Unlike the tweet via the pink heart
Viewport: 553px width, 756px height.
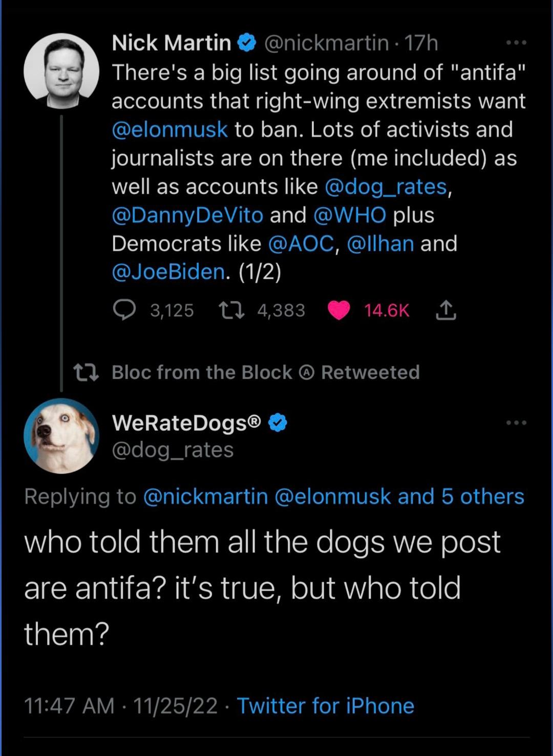click(x=338, y=310)
